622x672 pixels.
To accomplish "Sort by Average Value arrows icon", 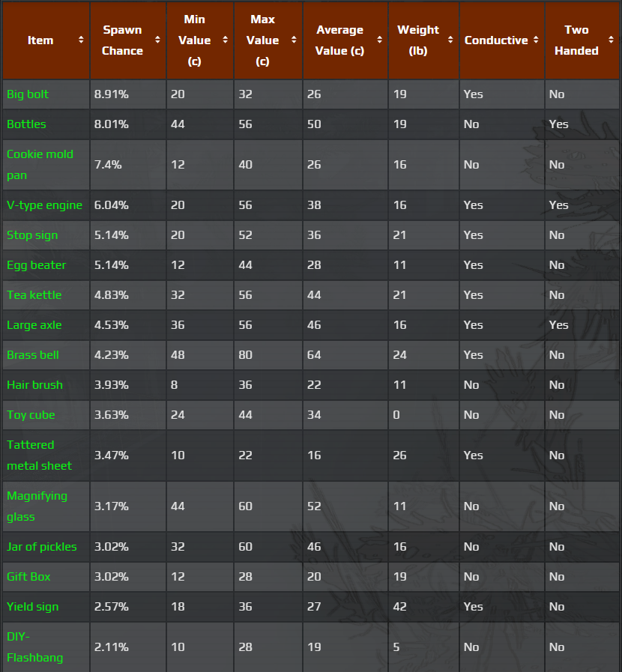I will tap(379, 40).
